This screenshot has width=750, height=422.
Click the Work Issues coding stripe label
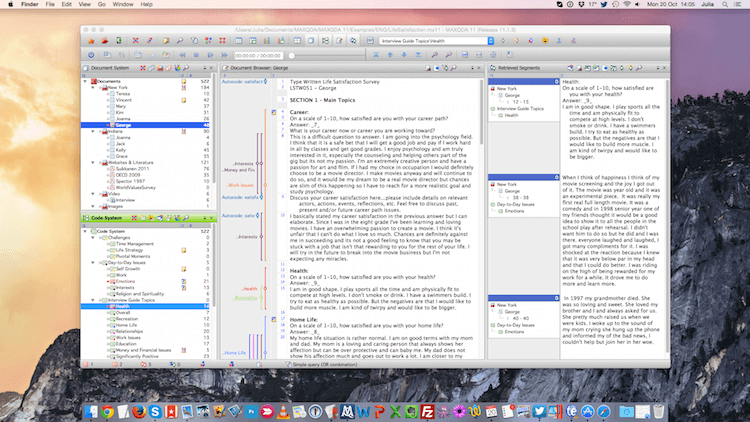tap(239, 185)
